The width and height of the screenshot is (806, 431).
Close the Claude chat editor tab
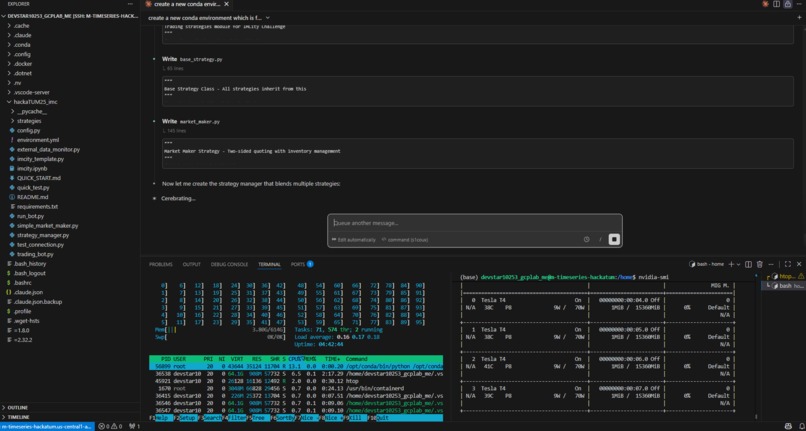coord(225,4)
